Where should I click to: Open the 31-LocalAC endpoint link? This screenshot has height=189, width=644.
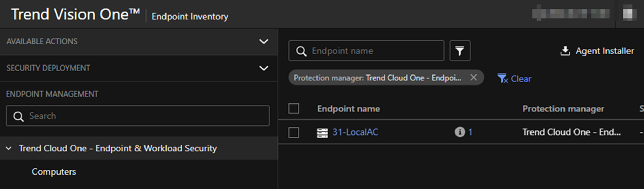[x=355, y=132]
